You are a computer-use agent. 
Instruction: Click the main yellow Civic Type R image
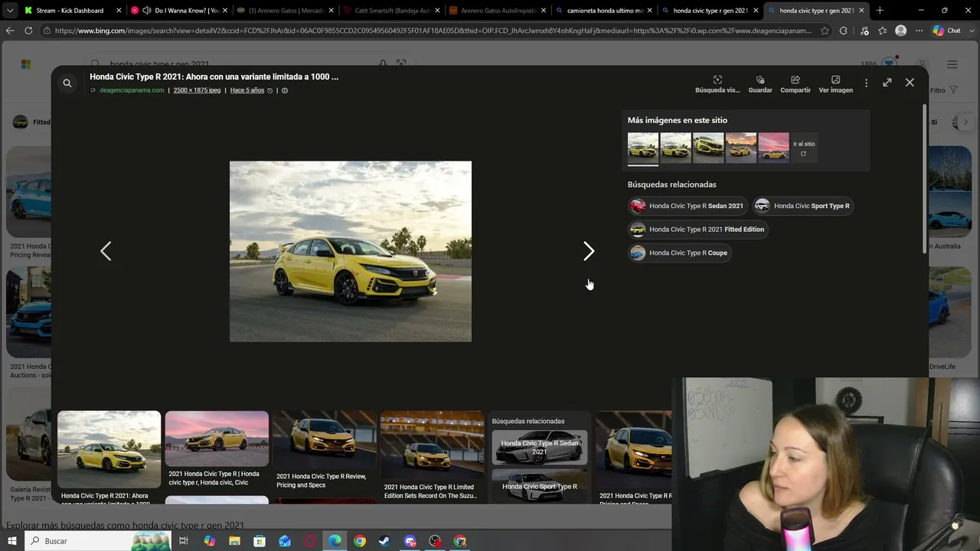click(351, 251)
